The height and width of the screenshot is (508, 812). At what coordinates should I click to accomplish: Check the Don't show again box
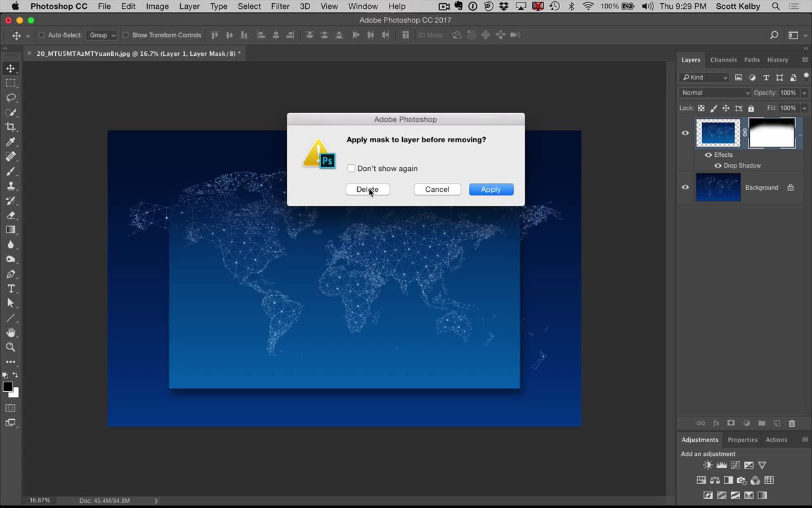[351, 168]
